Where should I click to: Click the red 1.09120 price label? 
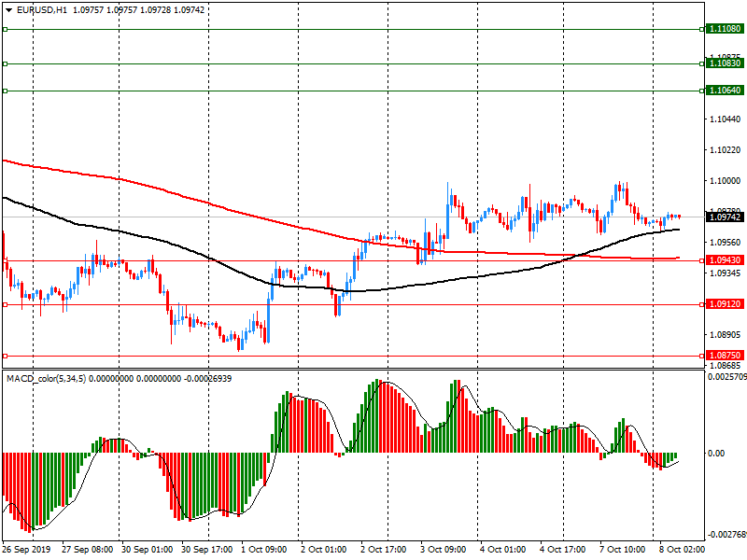[725, 304]
